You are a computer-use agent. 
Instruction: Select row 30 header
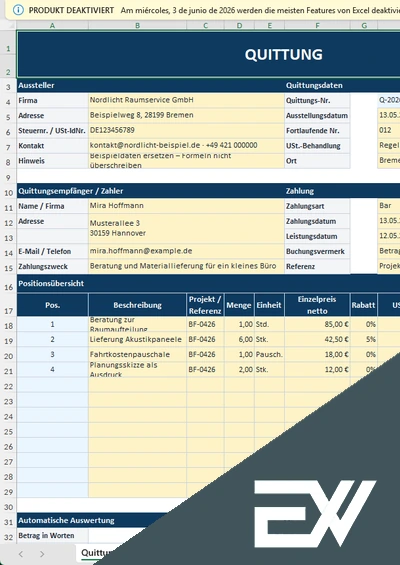point(8,507)
